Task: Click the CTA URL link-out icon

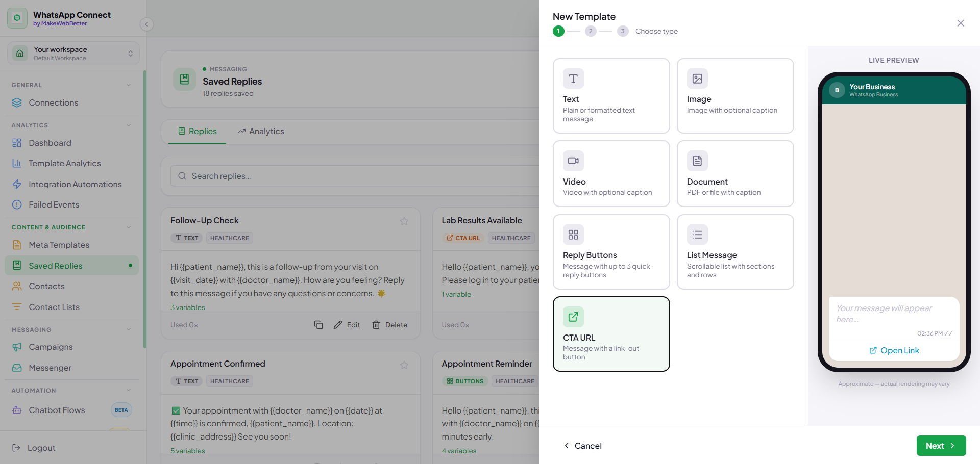Action: [x=573, y=317]
